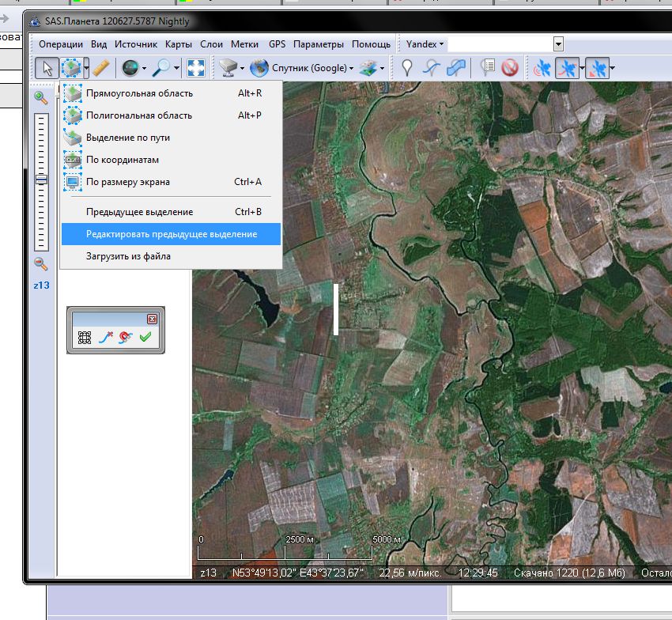Click the green checkmark in floating panel
This screenshot has width=672, height=620.
(x=145, y=338)
